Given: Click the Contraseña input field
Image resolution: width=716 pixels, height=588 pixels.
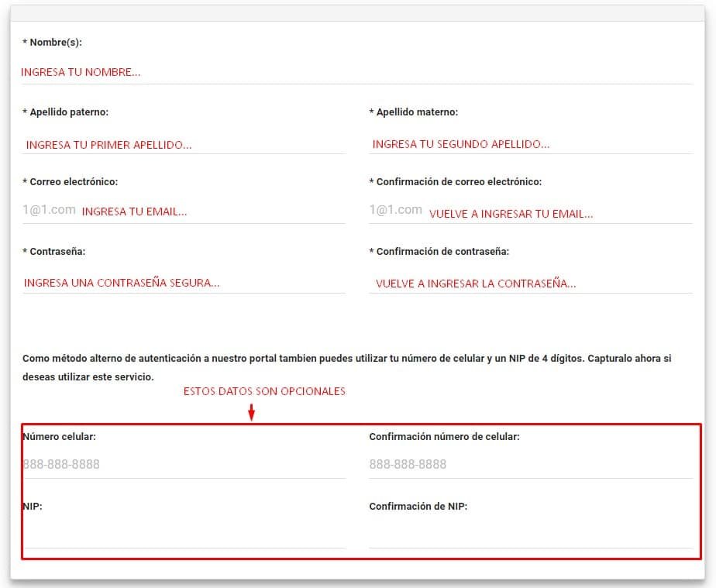Looking at the screenshot, I should pyautogui.click(x=184, y=282).
